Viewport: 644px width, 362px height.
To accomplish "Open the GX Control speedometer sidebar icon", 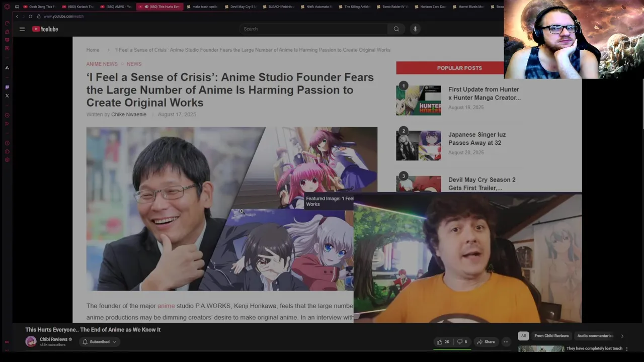I will coord(7,23).
